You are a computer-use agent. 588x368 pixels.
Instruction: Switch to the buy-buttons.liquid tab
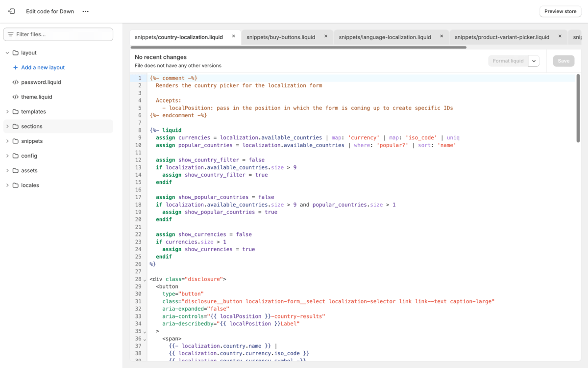[282, 37]
